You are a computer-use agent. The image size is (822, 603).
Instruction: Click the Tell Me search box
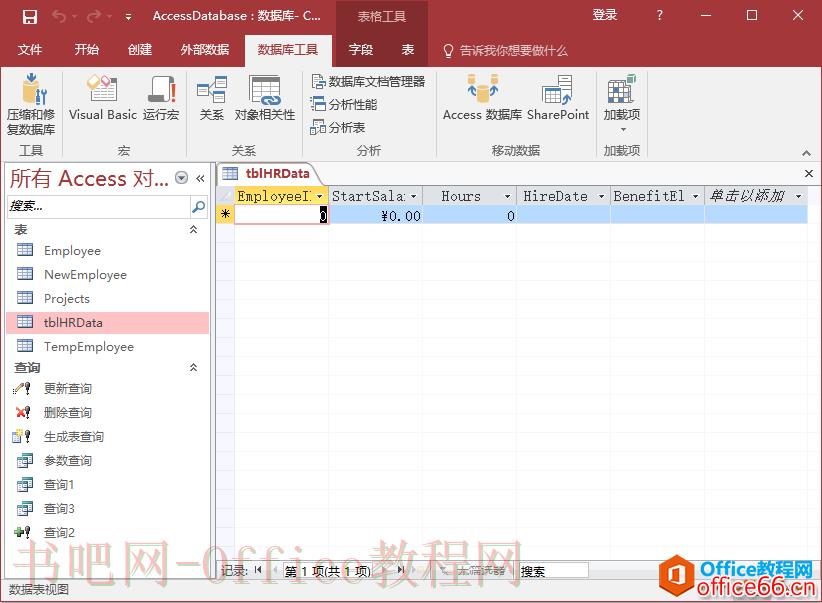tap(506, 50)
